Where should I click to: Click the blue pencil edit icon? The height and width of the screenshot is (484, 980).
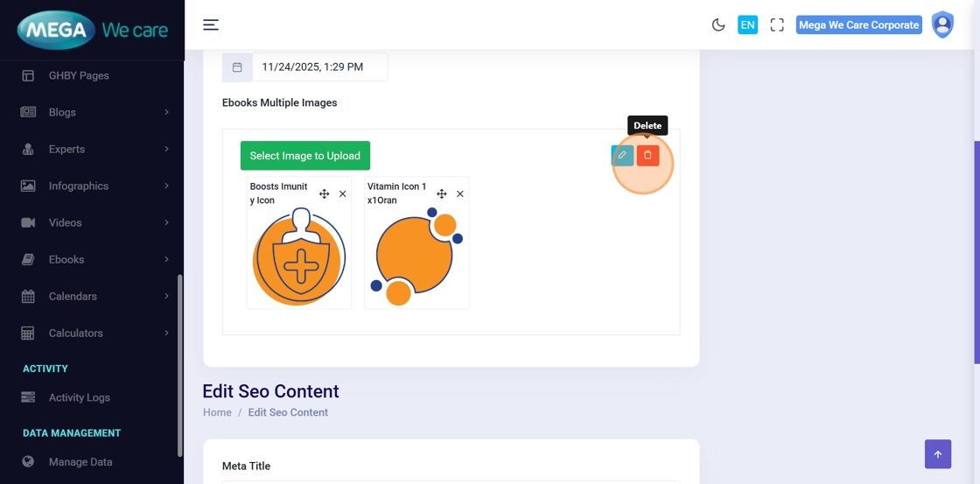622,156
